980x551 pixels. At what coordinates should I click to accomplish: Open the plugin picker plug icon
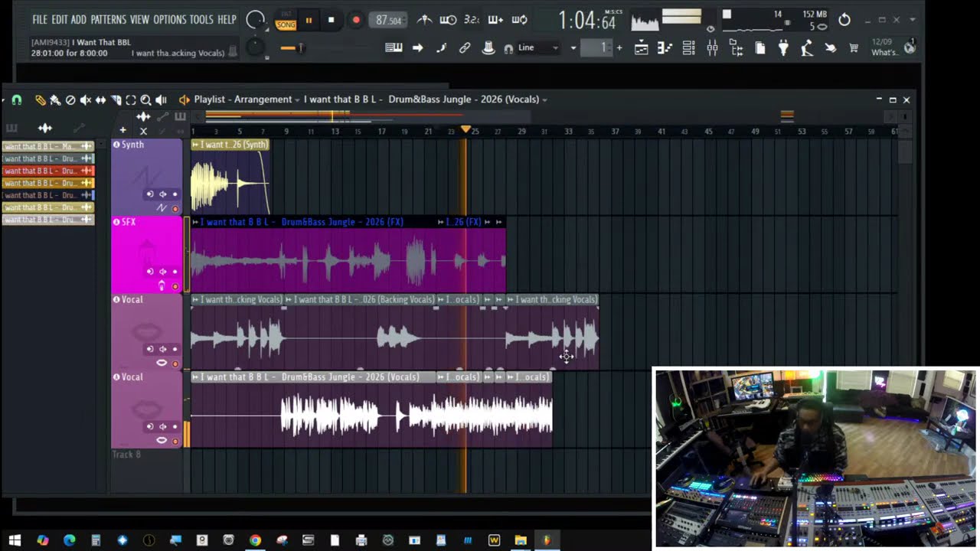pyautogui.click(x=783, y=49)
